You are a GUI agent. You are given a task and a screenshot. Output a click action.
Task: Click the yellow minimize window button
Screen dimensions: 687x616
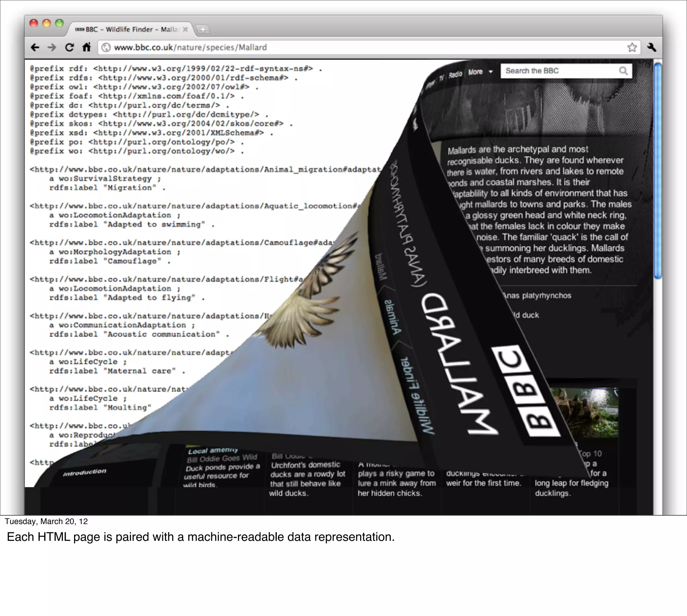click(46, 23)
